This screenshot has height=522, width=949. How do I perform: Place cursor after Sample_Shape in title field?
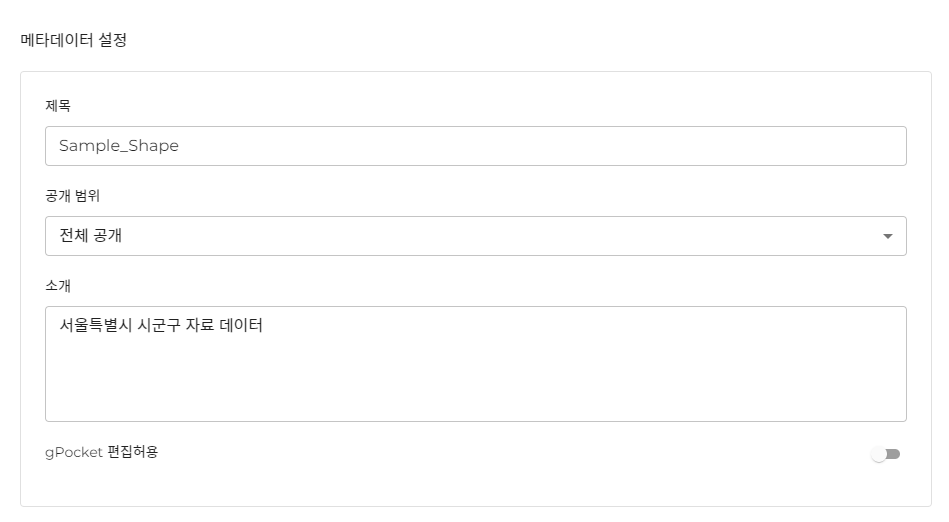[x=181, y=146]
